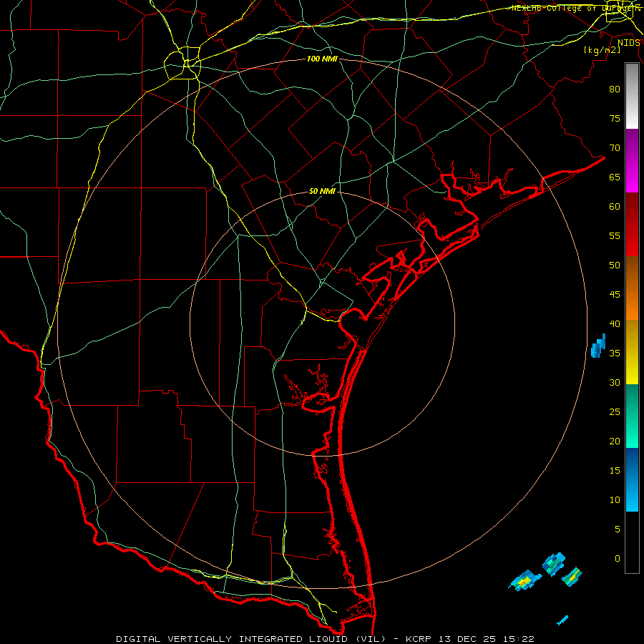
Task: Click the small cyan echo streak near the bottom edge
Action: [x=562, y=620]
